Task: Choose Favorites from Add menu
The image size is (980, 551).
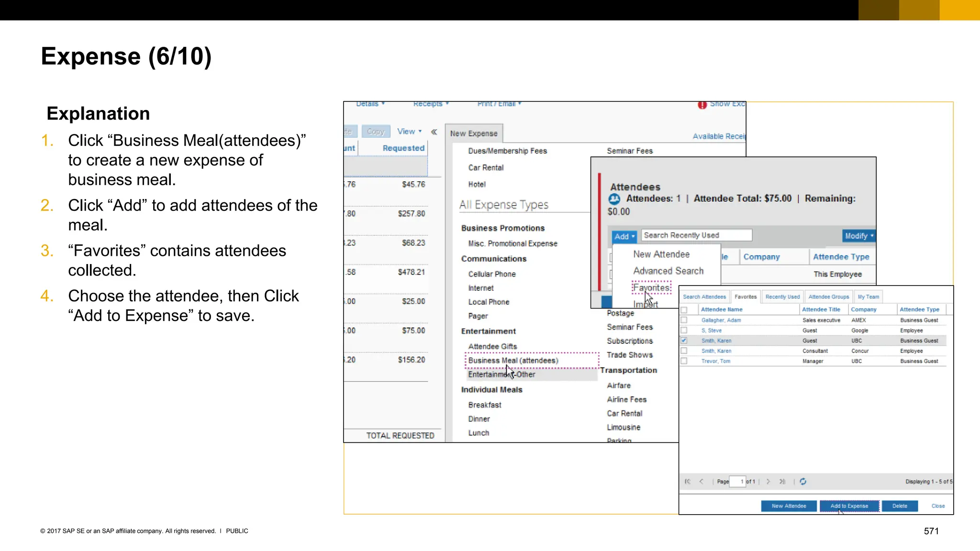Action: point(651,288)
